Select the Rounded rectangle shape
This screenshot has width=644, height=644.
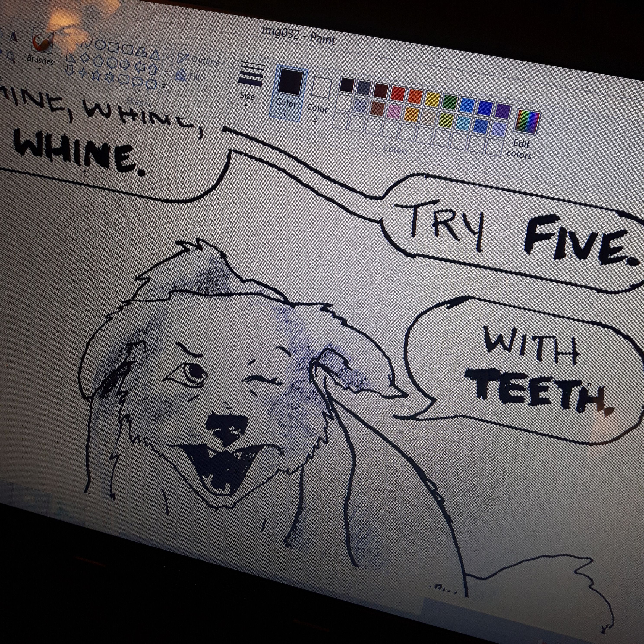coord(128,50)
